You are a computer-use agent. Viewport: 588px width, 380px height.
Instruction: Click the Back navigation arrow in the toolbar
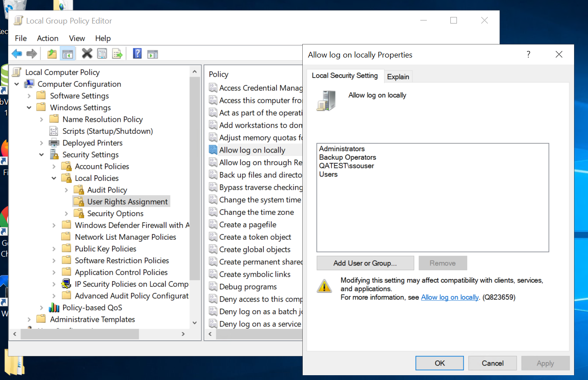(17, 53)
